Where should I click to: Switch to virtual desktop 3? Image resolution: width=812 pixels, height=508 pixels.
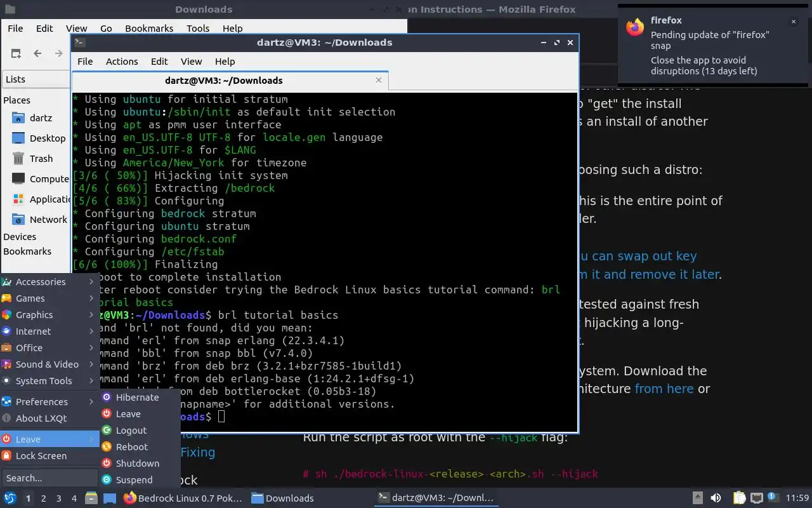(x=58, y=498)
